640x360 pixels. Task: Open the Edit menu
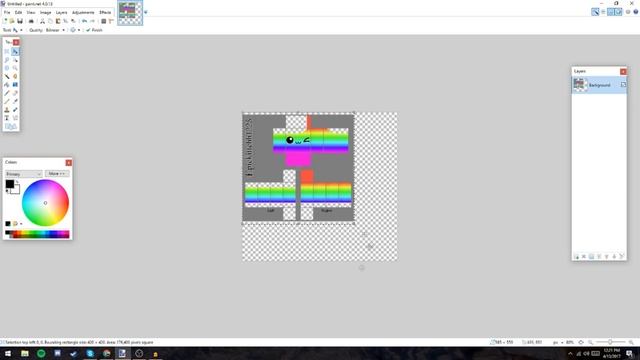click(18, 12)
